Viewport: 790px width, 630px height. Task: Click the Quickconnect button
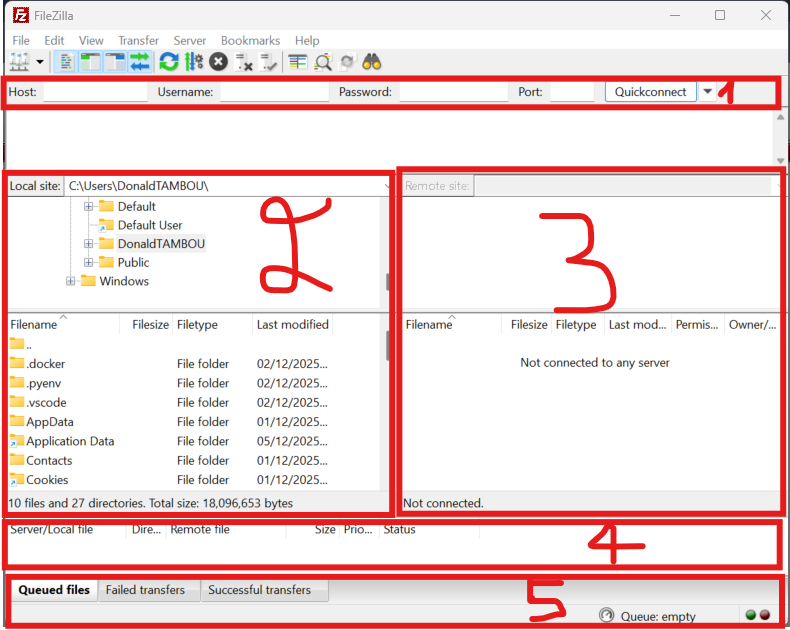pos(650,92)
